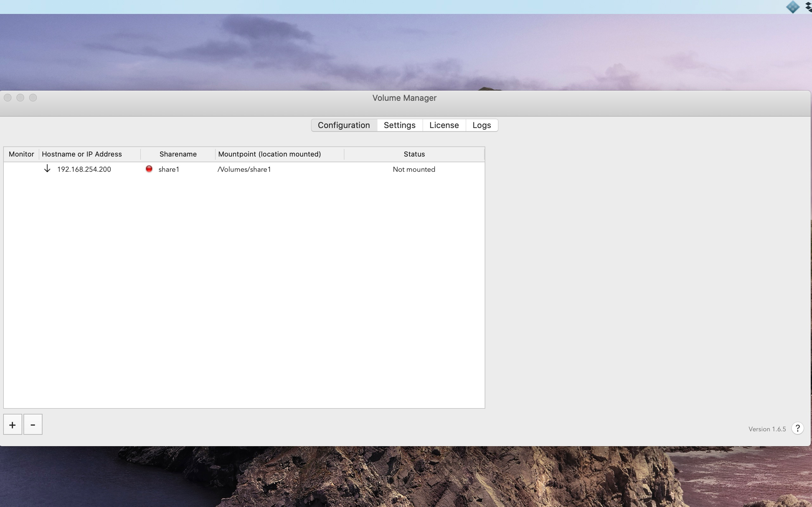Sort by Hostname or IP Address column
The height and width of the screenshot is (507, 812).
(82, 154)
